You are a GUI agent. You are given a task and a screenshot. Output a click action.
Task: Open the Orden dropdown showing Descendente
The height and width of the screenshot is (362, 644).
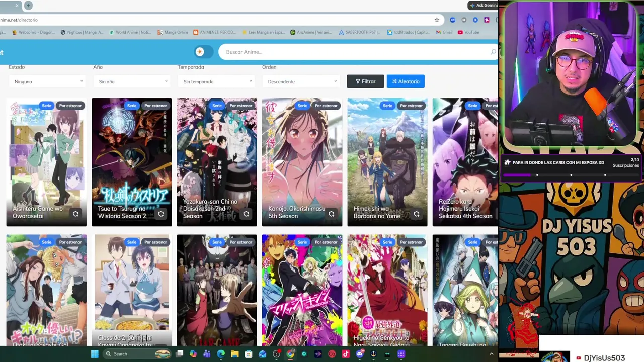click(x=300, y=81)
